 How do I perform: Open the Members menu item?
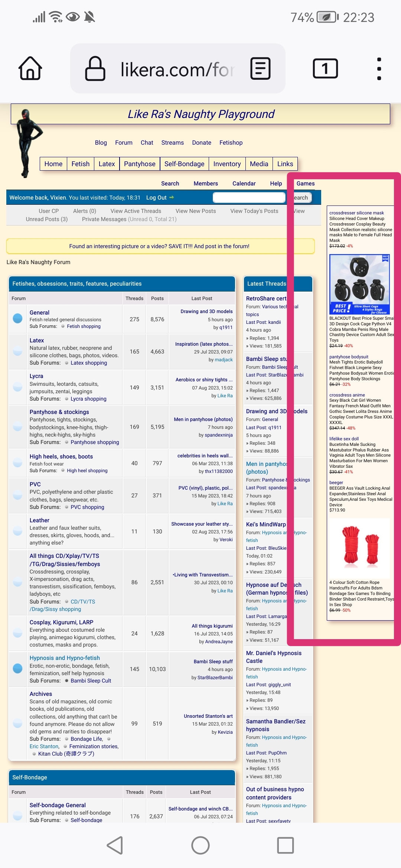click(x=206, y=184)
